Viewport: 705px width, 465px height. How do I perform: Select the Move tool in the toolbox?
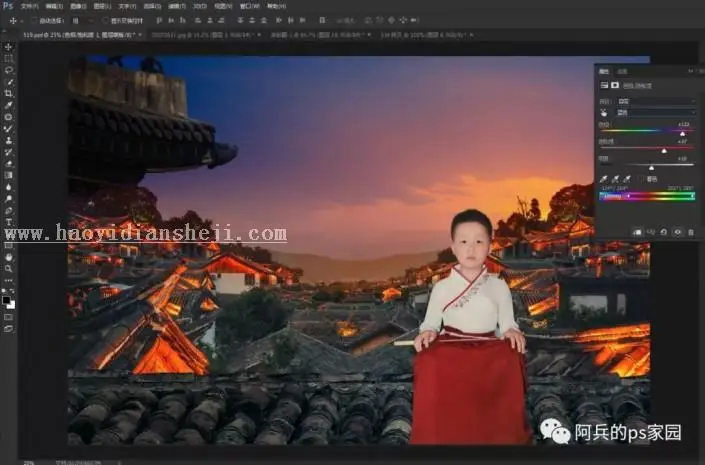click(x=9, y=47)
